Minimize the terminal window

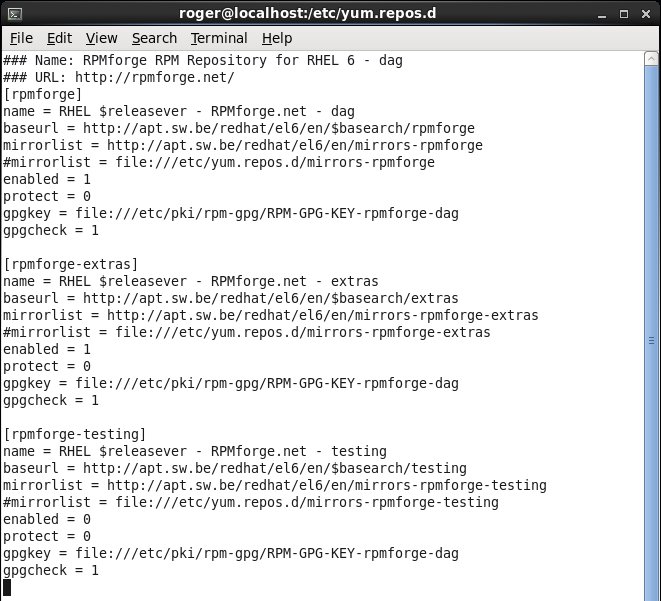tap(602, 15)
